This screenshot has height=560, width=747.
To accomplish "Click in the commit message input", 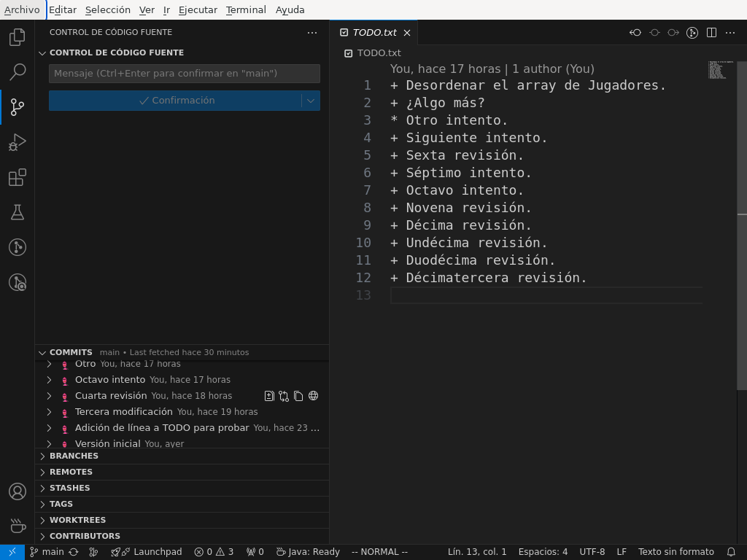I will [185, 74].
